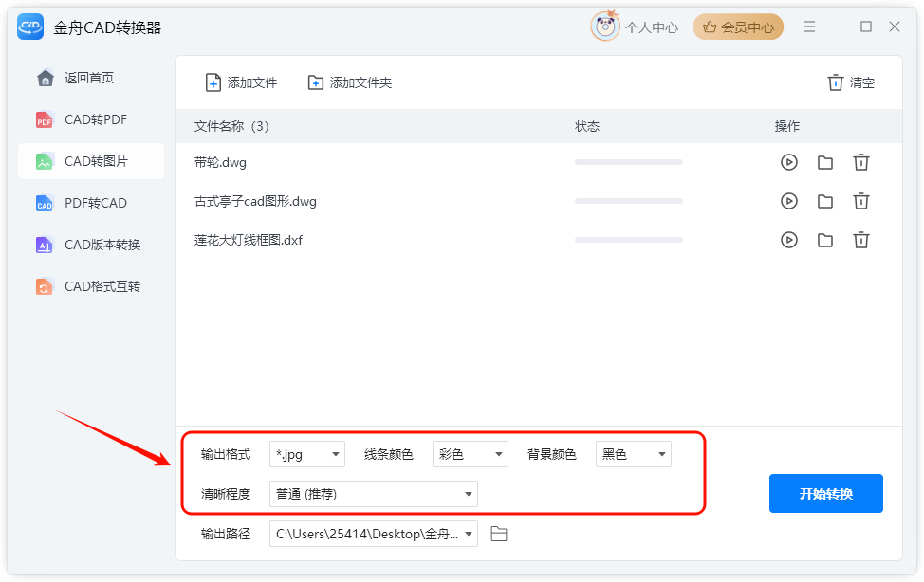The image size is (924, 582).
Task: Click the 文件名称 (3) column header
Action: click(x=231, y=127)
